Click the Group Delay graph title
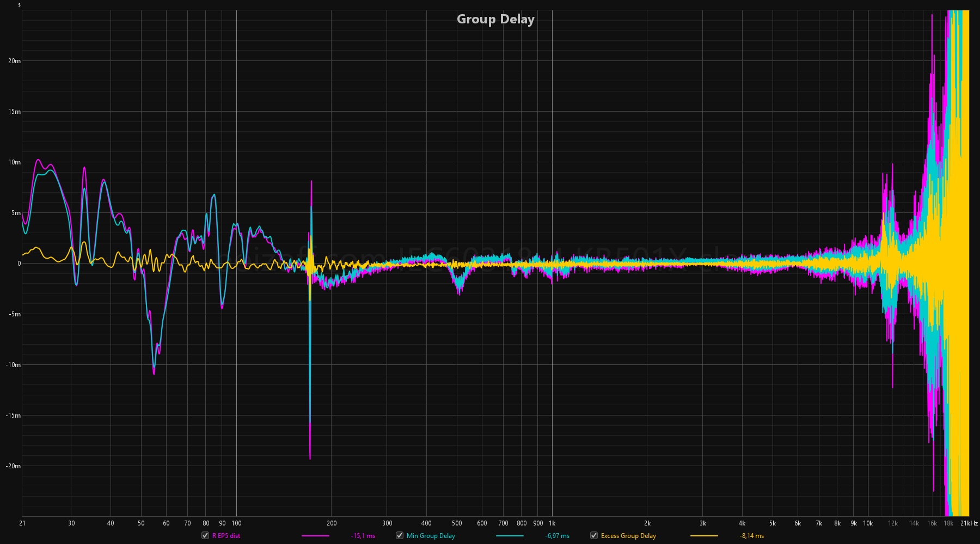The width and height of the screenshot is (980, 544). click(x=495, y=19)
